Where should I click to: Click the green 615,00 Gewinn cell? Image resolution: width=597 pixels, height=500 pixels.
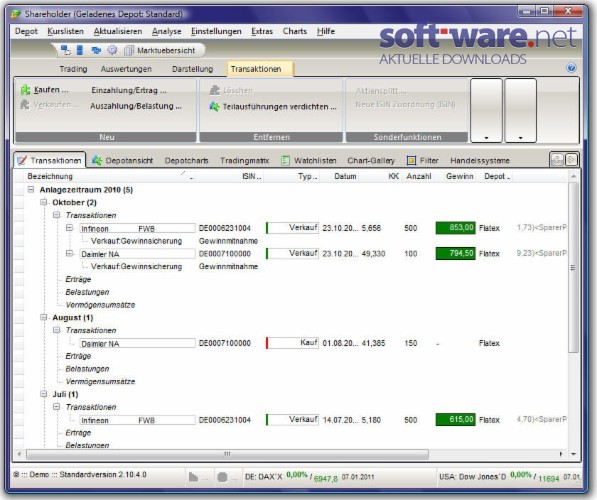tap(455, 420)
